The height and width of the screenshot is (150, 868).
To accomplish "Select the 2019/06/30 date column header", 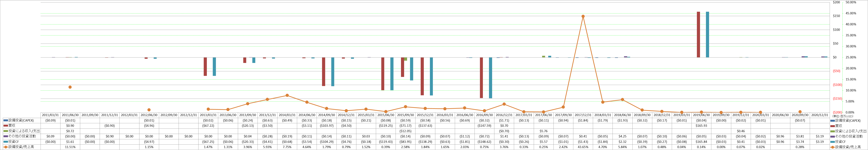I will coord(701,115).
